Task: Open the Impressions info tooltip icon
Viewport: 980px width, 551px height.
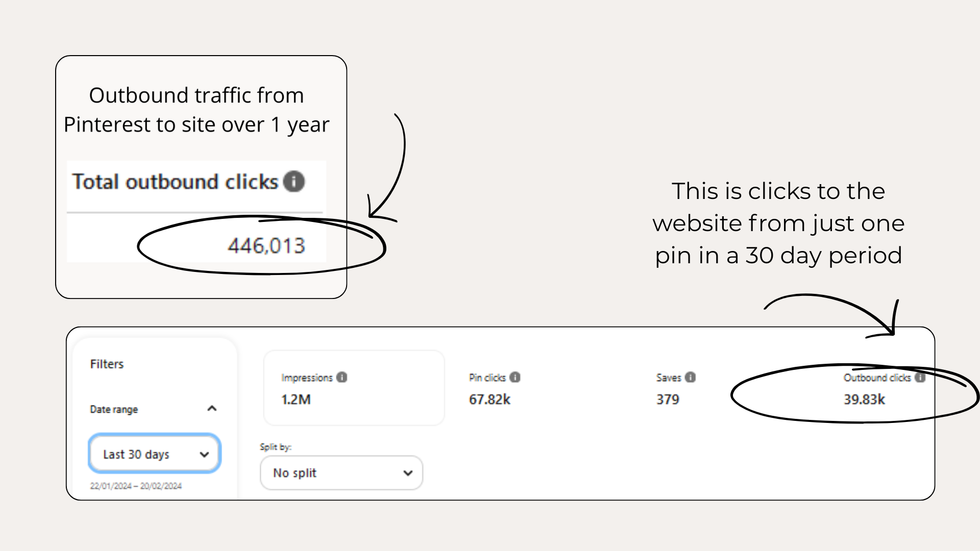Action: (342, 378)
